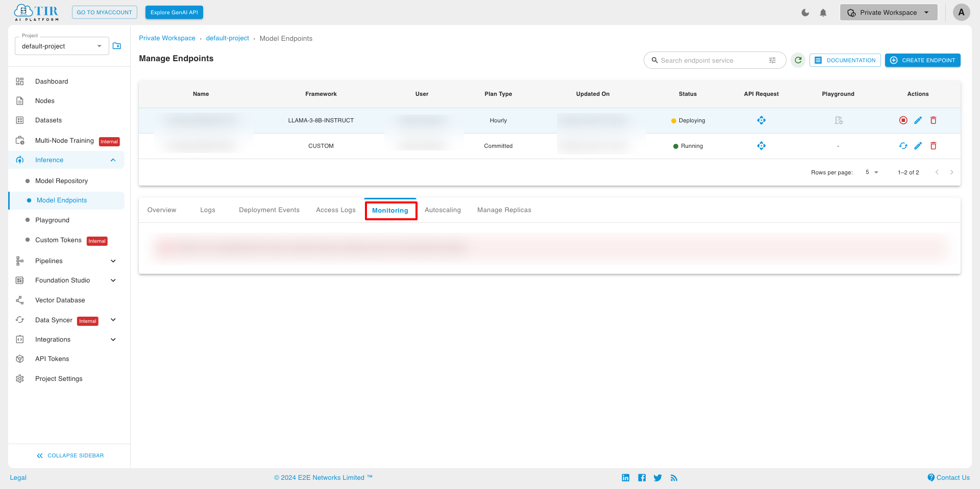Switch to Access Logs tab
The width and height of the screenshot is (980, 489).
336,210
